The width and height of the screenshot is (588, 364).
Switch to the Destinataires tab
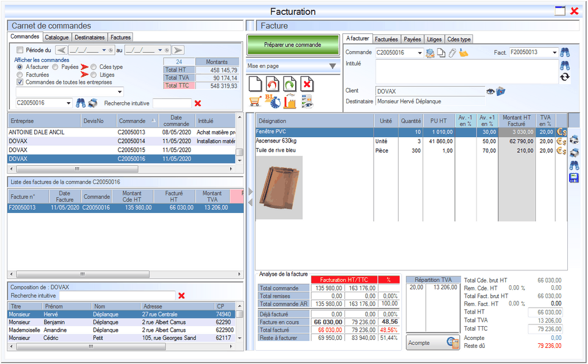pos(89,37)
